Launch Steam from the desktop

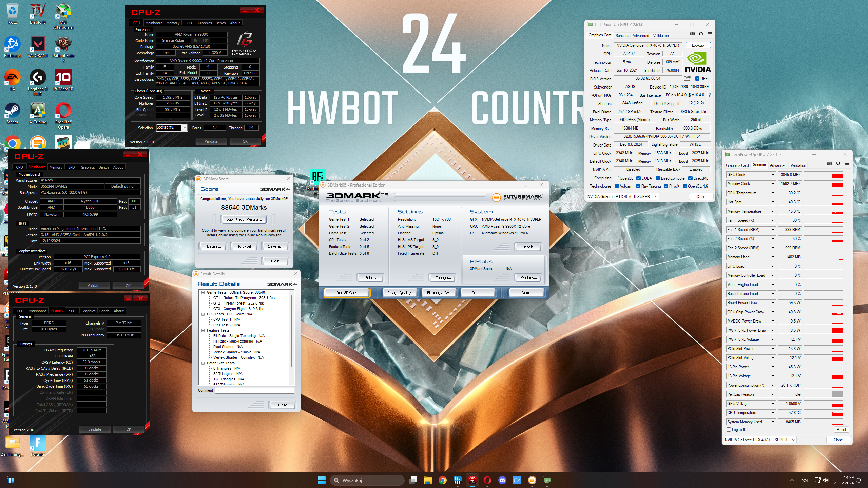pyautogui.click(x=12, y=114)
